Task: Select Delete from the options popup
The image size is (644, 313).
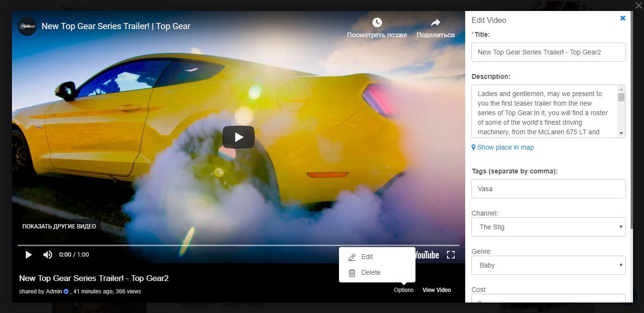Action: (371, 273)
